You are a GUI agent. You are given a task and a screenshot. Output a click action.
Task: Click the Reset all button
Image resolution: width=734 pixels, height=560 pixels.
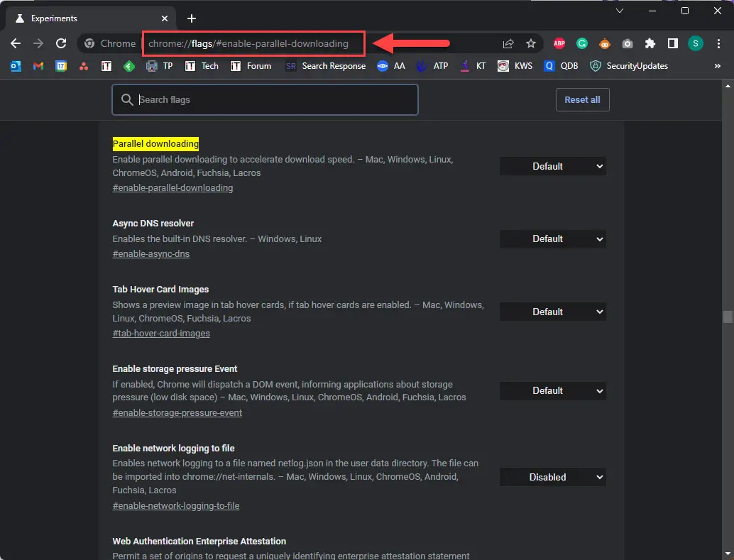582,99
